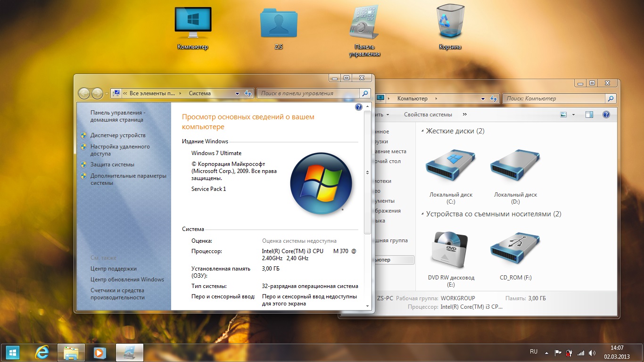Viewport: 644px width, 362px height.
Task: Collapse the Жесткие диски group
Action: [422, 132]
